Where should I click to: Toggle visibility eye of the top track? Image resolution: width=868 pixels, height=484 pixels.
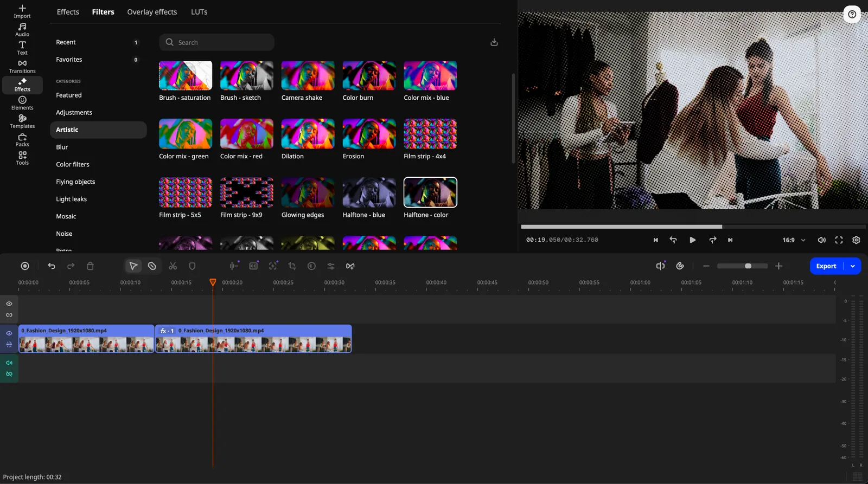[9, 304]
